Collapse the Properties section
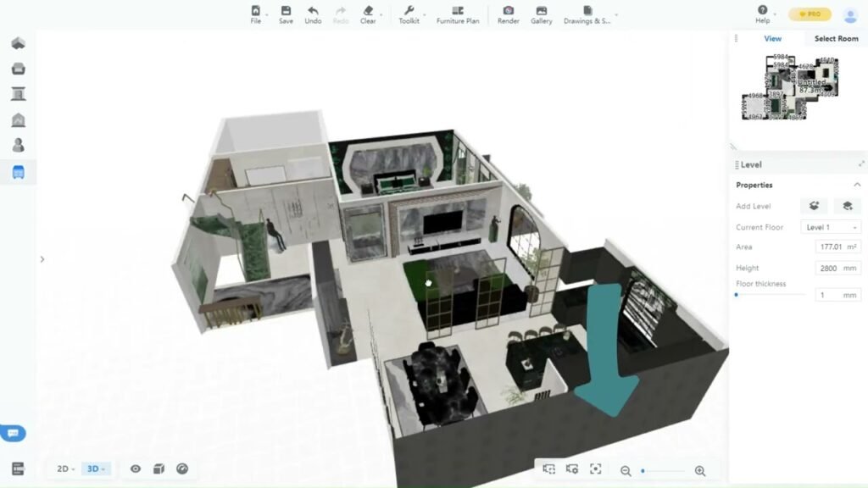 856,185
